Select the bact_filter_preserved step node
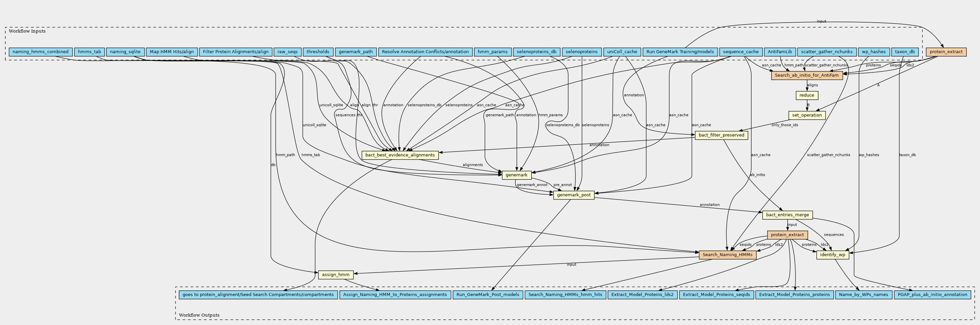Viewport: 980px width, 325px height. click(721, 135)
